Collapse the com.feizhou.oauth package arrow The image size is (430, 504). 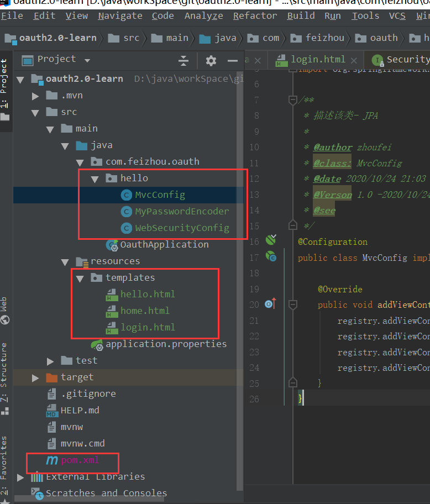click(x=80, y=162)
